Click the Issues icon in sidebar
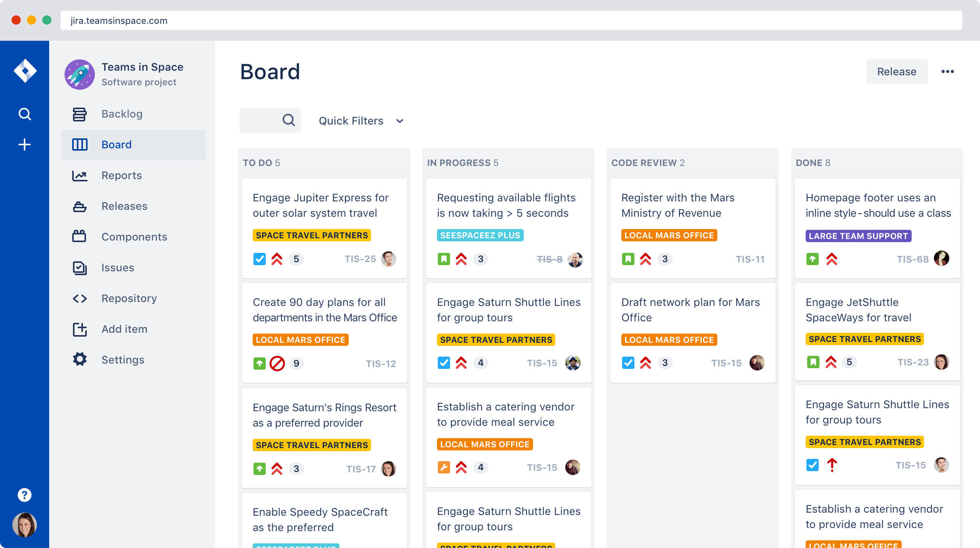980x548 pixels. point(79,267)
